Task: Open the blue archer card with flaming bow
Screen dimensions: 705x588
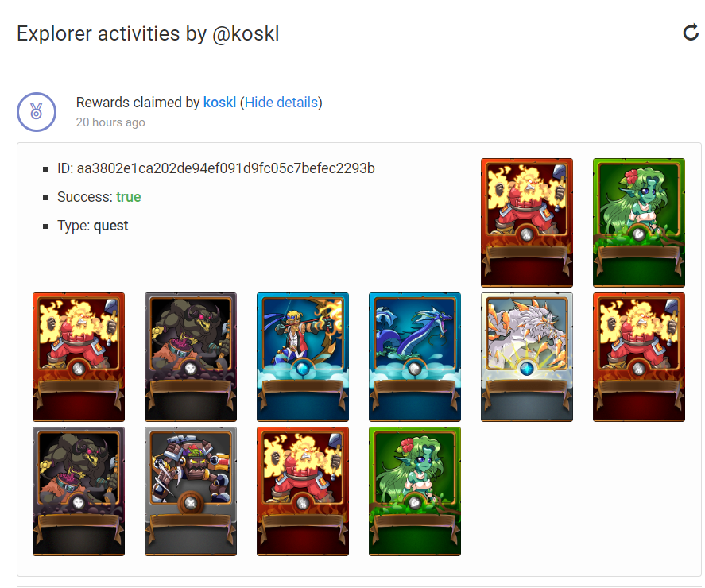Action: coord(303,357)
